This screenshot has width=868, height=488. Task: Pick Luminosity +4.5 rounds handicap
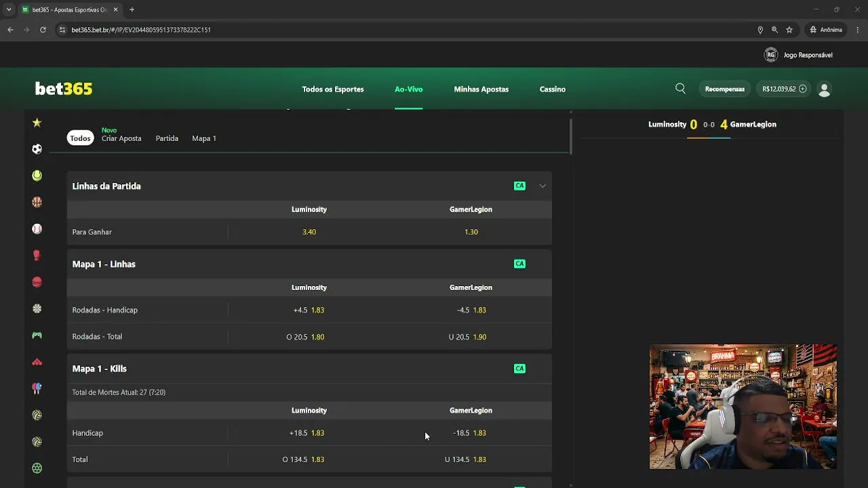pos(309,310)
